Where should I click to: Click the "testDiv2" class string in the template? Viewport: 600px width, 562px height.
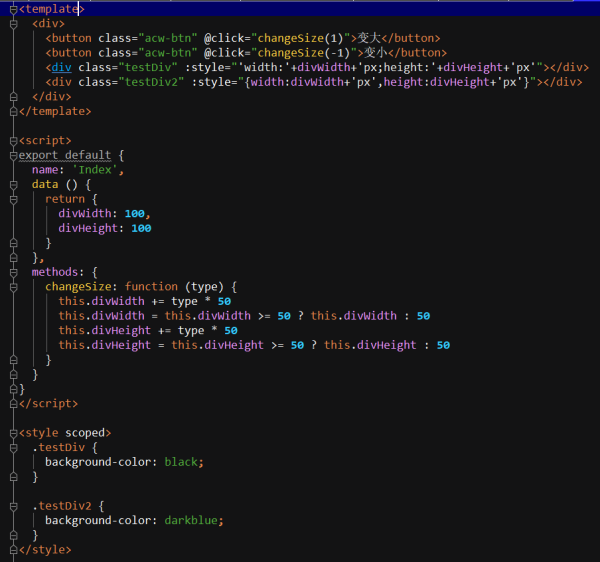pyautogui.click(x=151, y=82)
